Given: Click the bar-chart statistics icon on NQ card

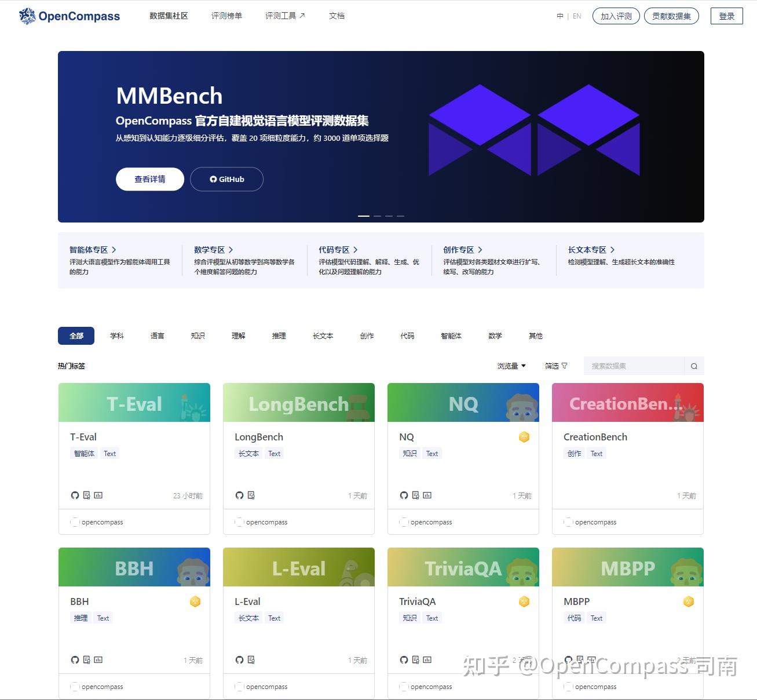Looking at the screenshot, I should pyautogui.click(x=427, y=495).
